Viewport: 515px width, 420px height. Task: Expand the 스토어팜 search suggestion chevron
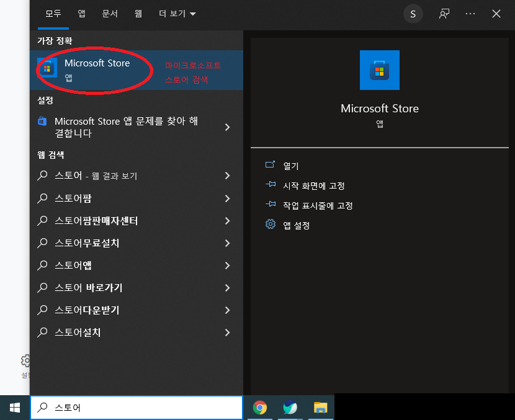tap(228, 198)
